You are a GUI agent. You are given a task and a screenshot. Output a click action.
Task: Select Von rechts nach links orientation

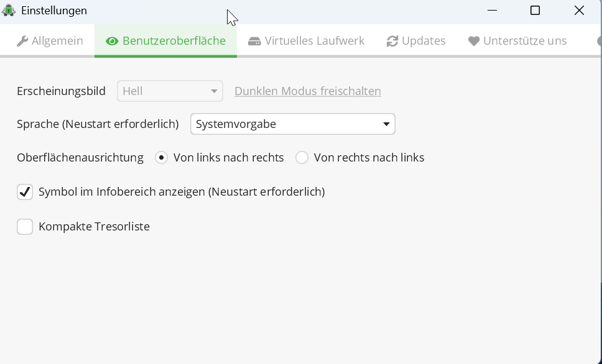click(302, 158)
